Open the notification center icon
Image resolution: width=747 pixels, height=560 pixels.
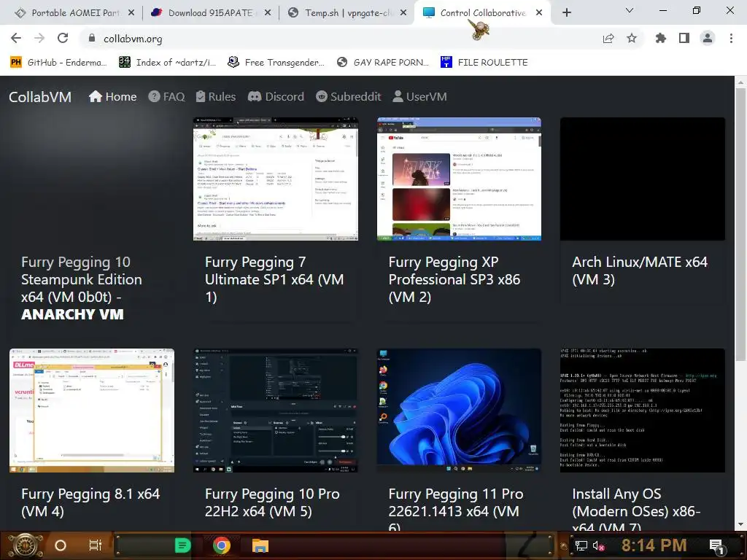coord(718,546)
